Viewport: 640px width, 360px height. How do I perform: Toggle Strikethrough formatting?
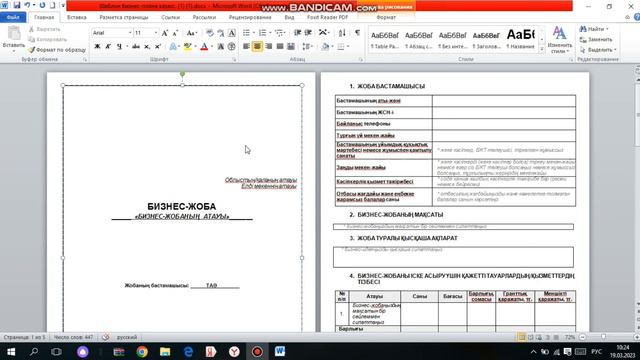tap(136, 47)
